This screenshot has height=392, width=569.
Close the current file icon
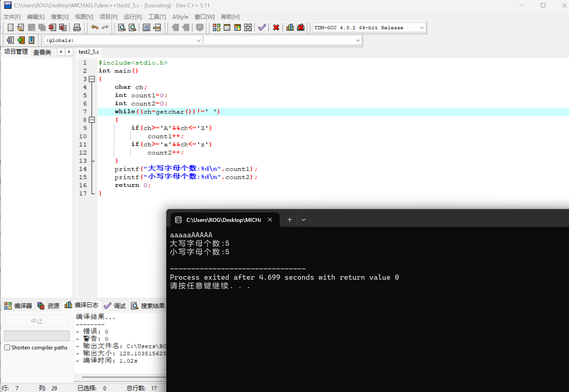pyautogui.click(x=52, y=28)
